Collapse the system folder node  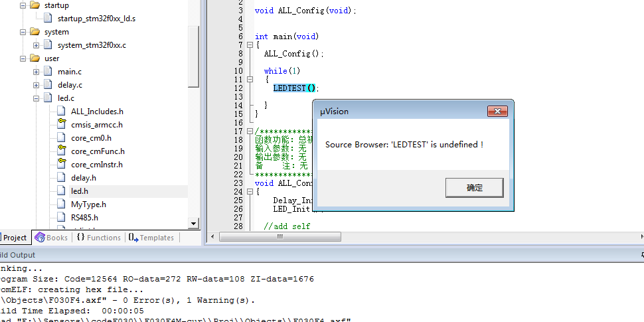pyautogui.click(x=23, y=32)
